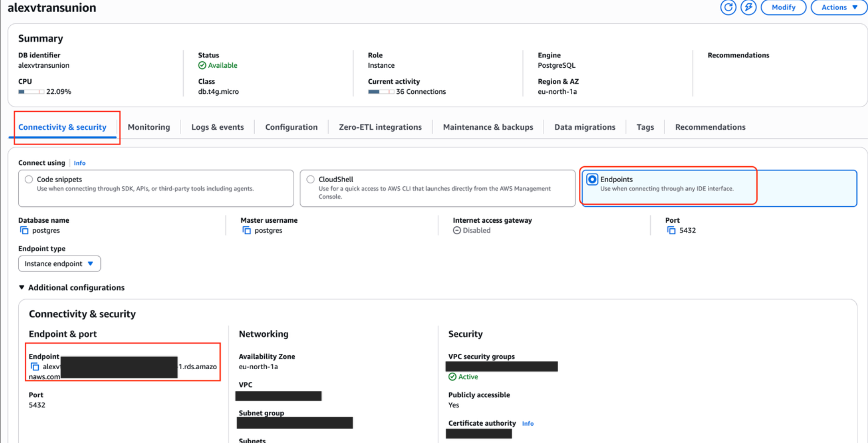Click the lightning bolt icon button
This screenshot has width=868, height=443.
748,7
